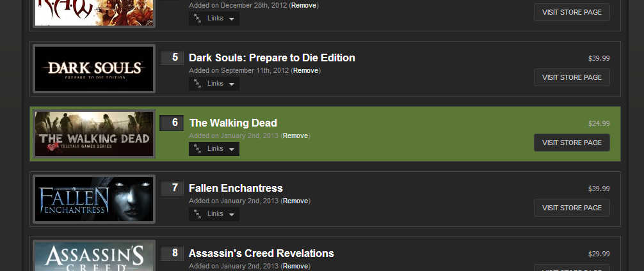The width and height of the screenshot is (644, 271).
Task: Open Assassin's Creed Revelations title link
Action: click(x=261, y=253)
